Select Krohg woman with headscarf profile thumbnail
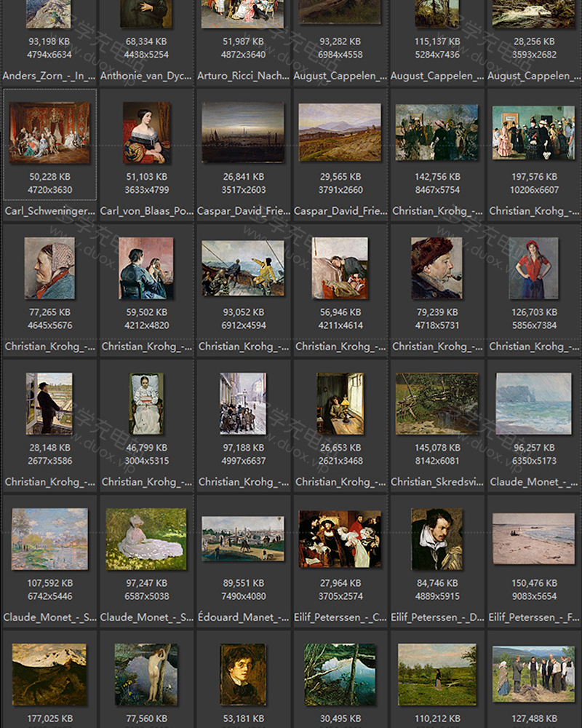The width and height of the screenshot is (582, 728). tap(49, 268)
